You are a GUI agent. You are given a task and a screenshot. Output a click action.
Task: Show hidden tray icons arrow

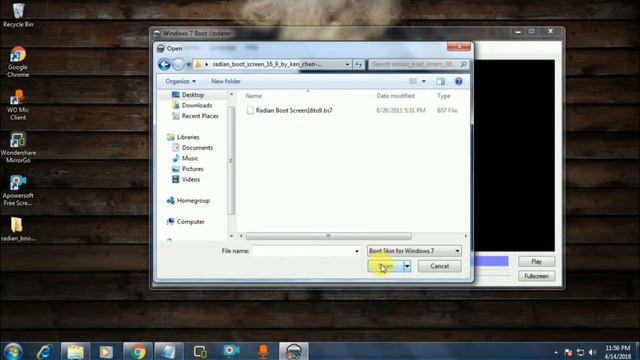coord(556,352)
